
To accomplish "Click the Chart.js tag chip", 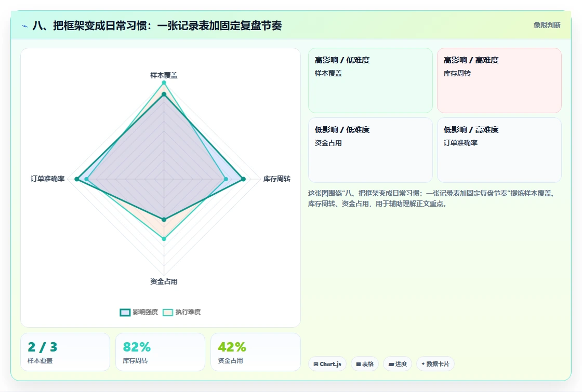I will [x=327, y=364].
